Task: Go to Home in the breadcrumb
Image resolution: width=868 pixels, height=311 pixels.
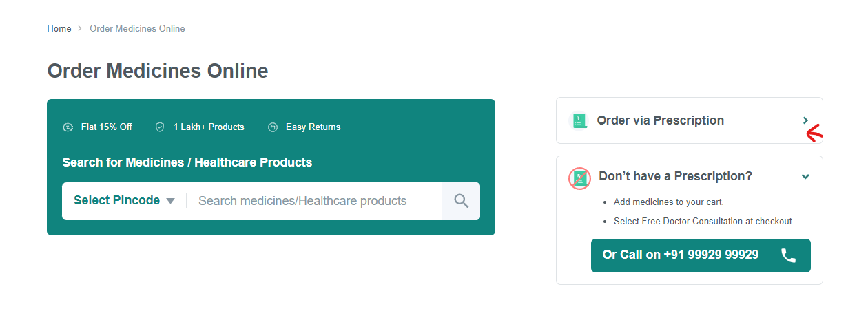Action: pos(59,29)
